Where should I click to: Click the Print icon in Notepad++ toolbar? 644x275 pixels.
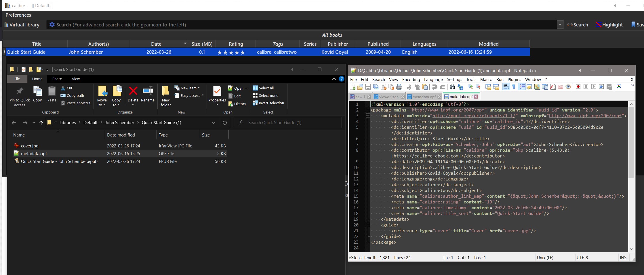pyautogui.click(x=399, y=87)
